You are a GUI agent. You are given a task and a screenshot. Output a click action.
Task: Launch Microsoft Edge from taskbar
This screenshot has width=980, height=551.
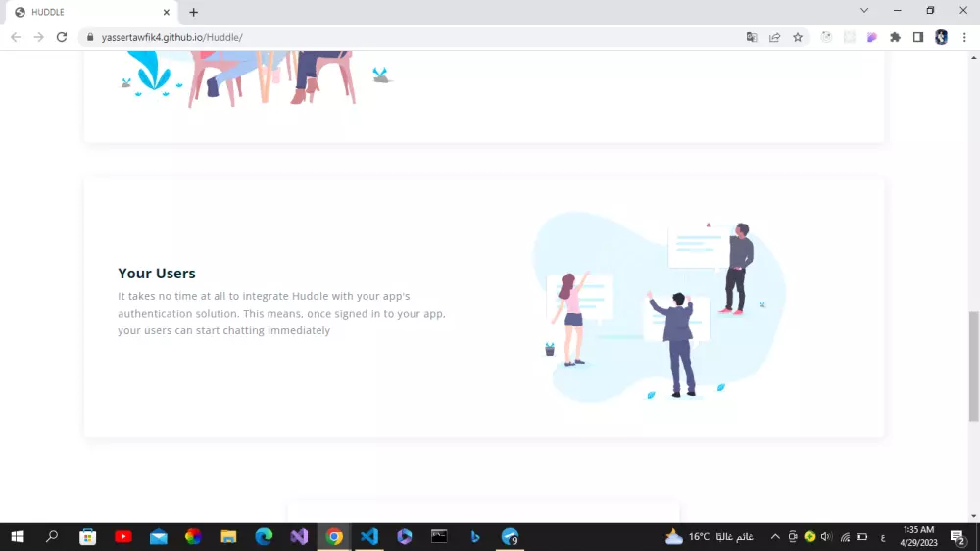[264, 536]
